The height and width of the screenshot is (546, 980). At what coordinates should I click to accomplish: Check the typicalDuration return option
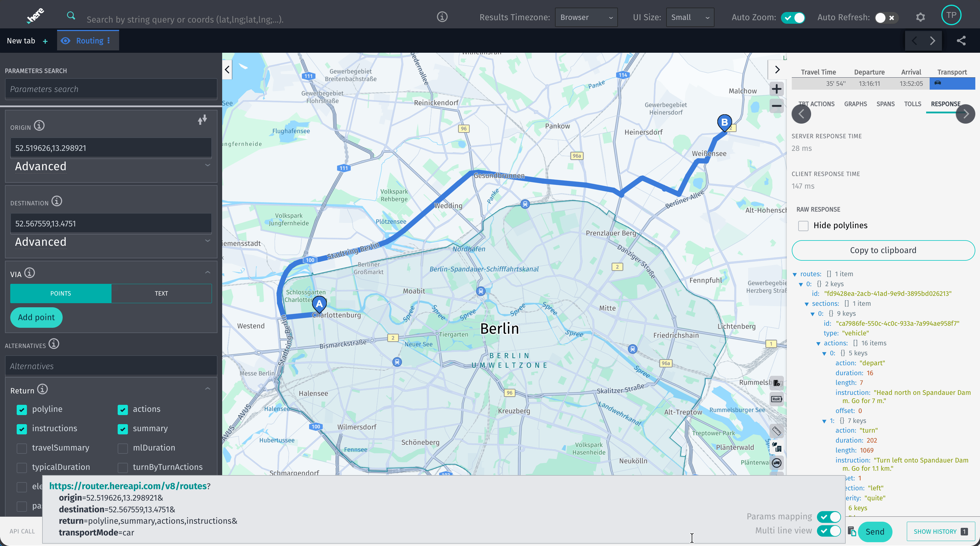(x=22, y=467)
